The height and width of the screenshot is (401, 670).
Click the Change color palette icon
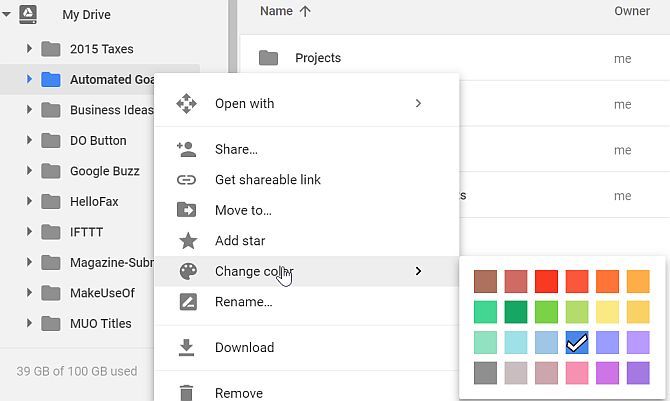pos(186,271)
